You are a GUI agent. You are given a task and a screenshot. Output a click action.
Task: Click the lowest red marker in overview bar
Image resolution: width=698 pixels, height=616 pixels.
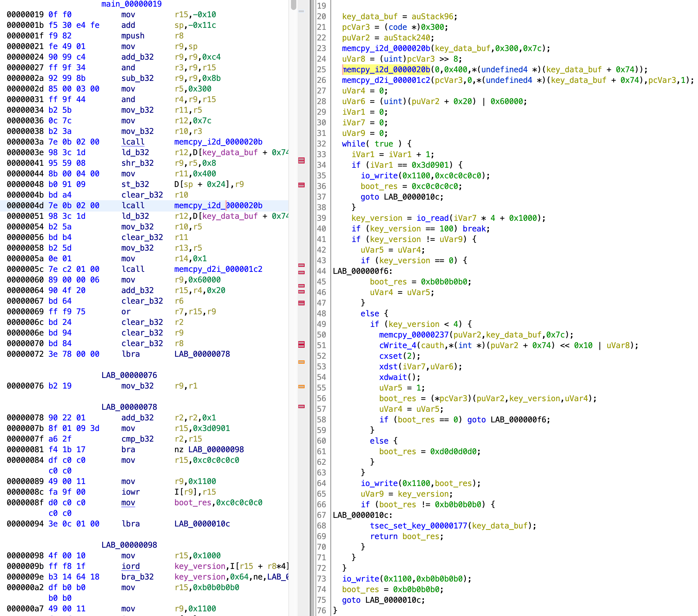point(301,406)
